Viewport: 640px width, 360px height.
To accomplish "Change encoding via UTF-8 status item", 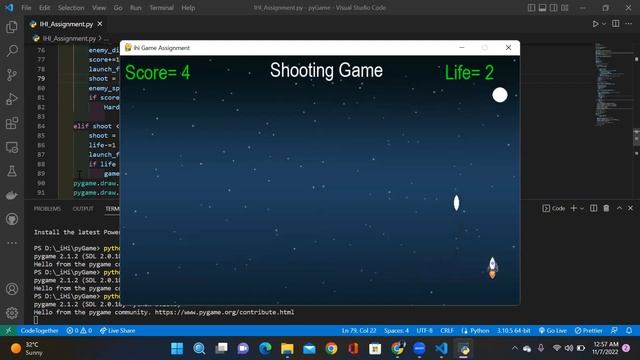I will 424,331.
